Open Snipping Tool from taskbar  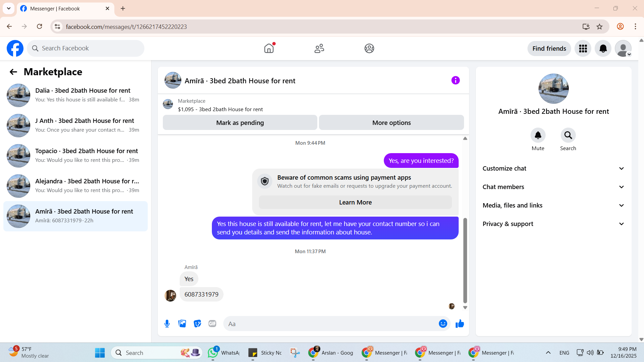pyautogui.click(x=295, y=353)
